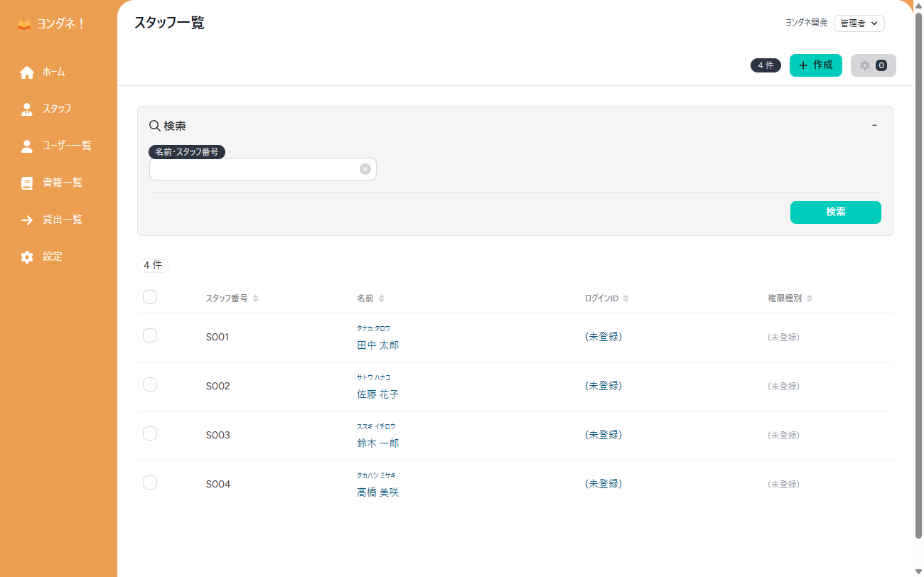
Task: Click the book icon for 書籍一覧
Action: (x=27, y=183)
